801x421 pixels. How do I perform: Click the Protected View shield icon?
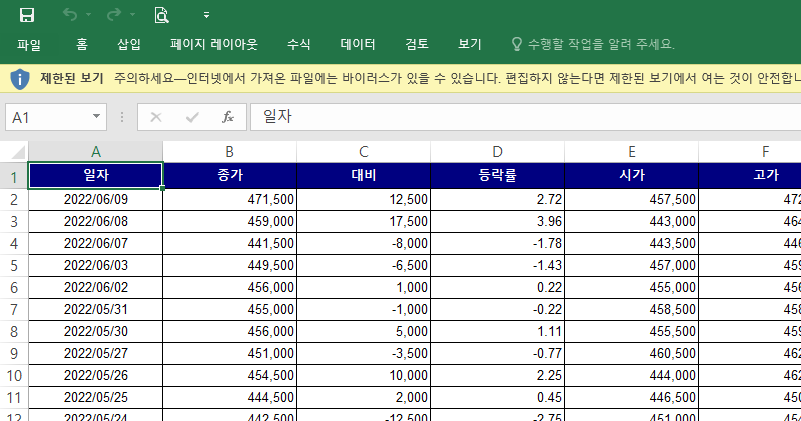19,78
